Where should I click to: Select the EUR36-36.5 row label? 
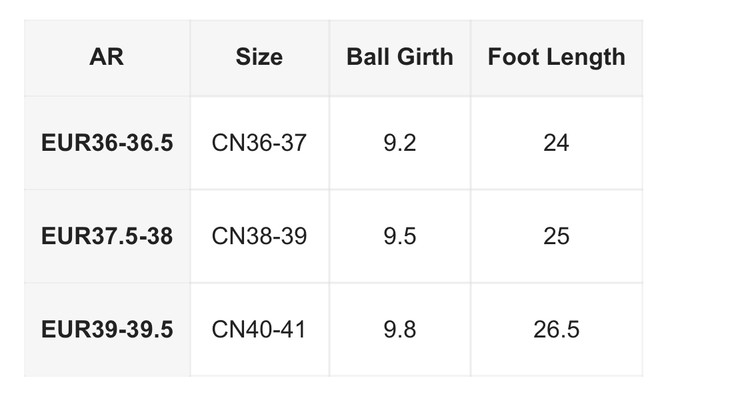click(107, 143)
